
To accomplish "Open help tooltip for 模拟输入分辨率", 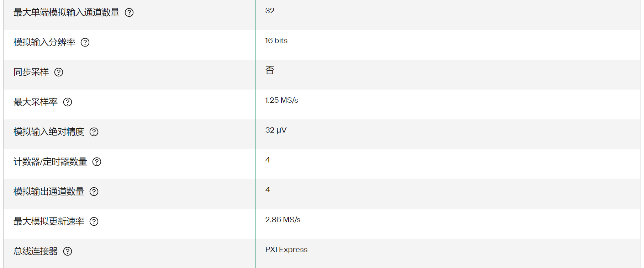I will 85,42.
